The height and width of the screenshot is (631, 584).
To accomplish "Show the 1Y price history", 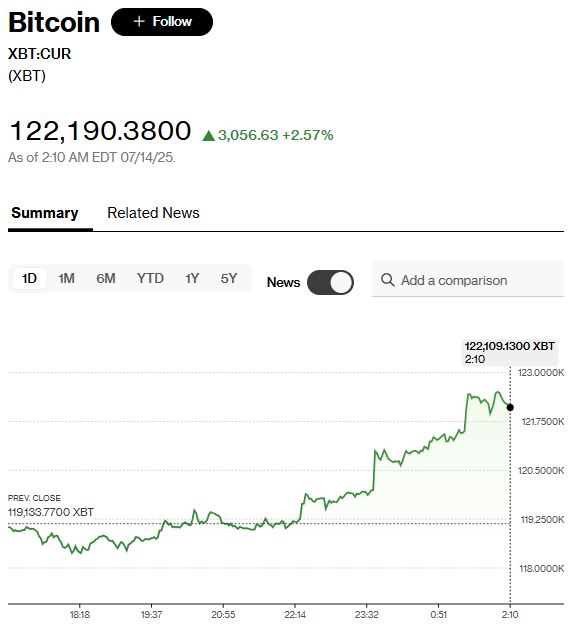I will point(192,278).
